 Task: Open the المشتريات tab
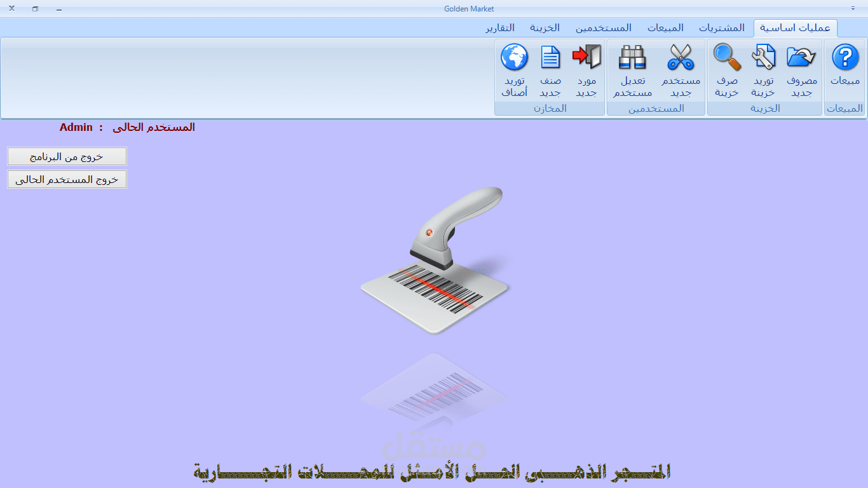pos(722,28)
